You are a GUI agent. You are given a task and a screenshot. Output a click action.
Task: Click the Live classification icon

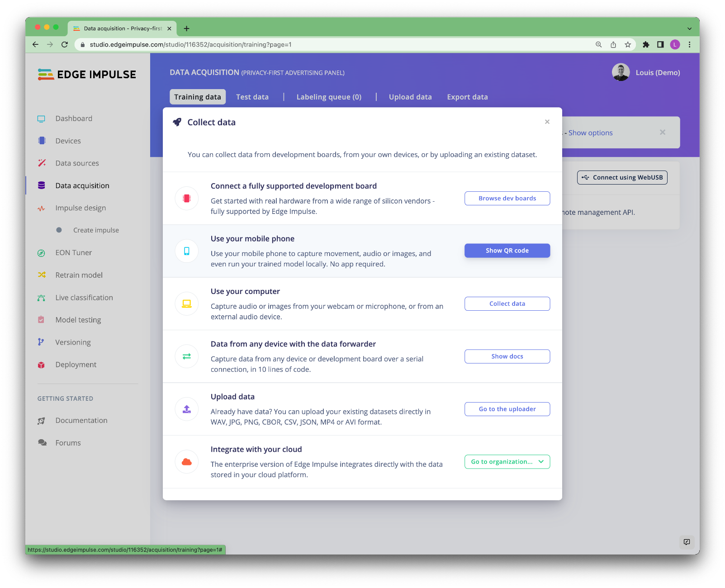click(42, 298)
